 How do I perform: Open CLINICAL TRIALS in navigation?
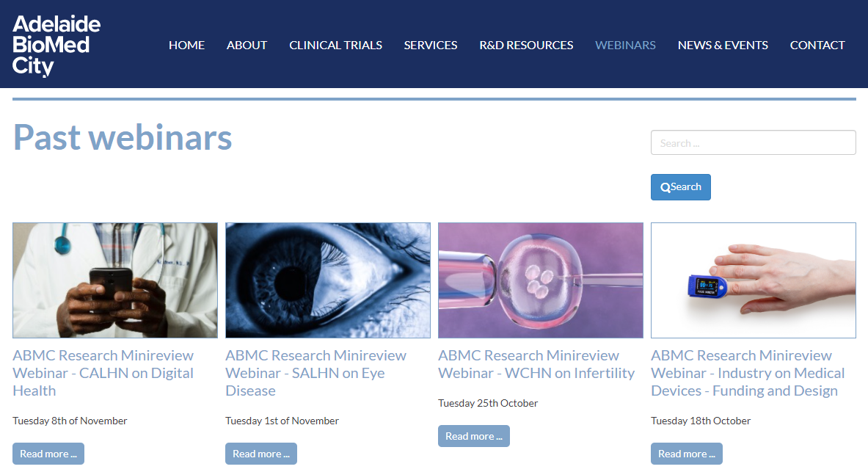tap(335, 45)
